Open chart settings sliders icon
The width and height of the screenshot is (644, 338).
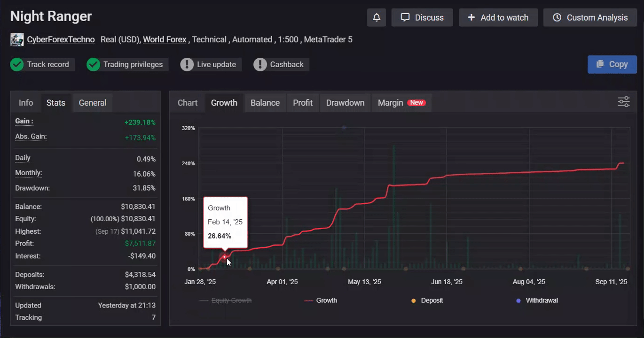pos(624,102)
